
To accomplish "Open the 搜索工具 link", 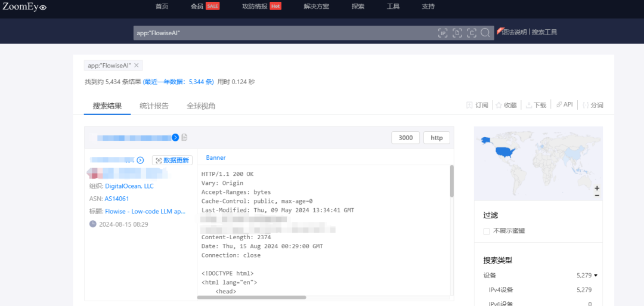I will point(544,32).
